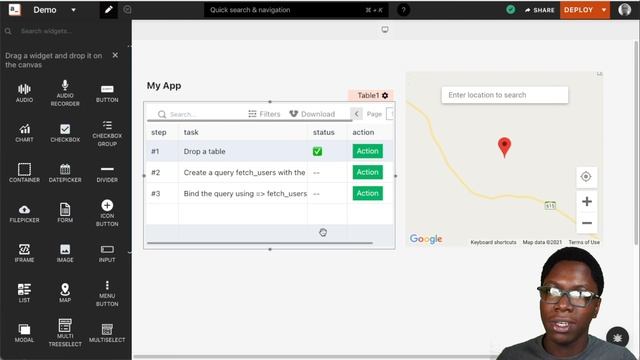Select the Multi Treeselect widget

[x=65, y=333]
